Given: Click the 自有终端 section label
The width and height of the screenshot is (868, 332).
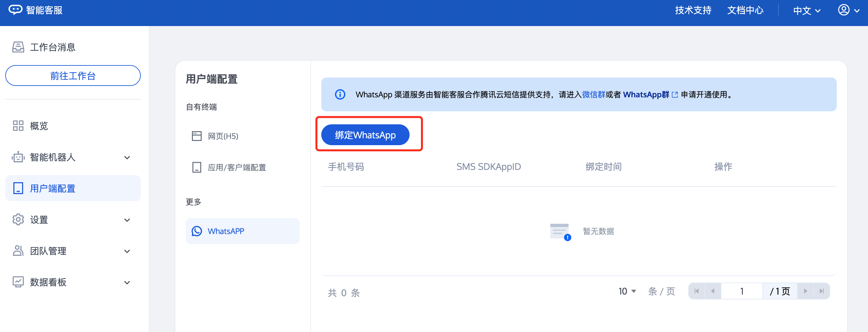Looking at the screenshot, I should pos(201,107).
